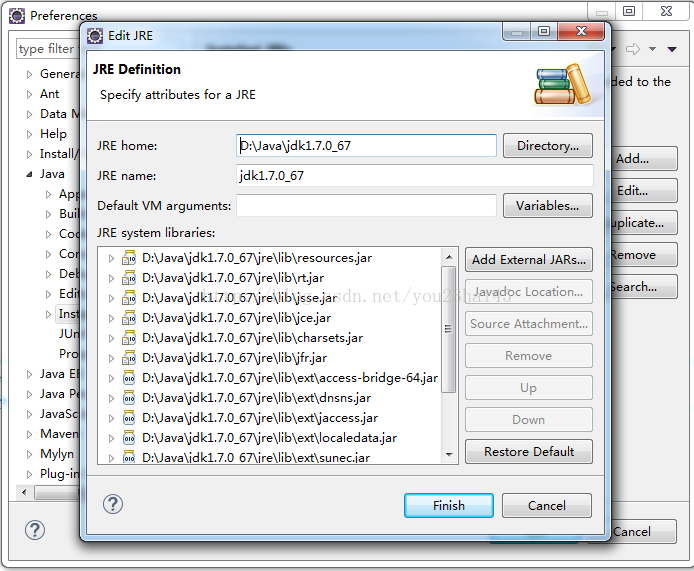The height and width of the screenshot is (571, 694).
Task: Select the Ant item in Preferences tree
Action: click(x=50, y=94)
